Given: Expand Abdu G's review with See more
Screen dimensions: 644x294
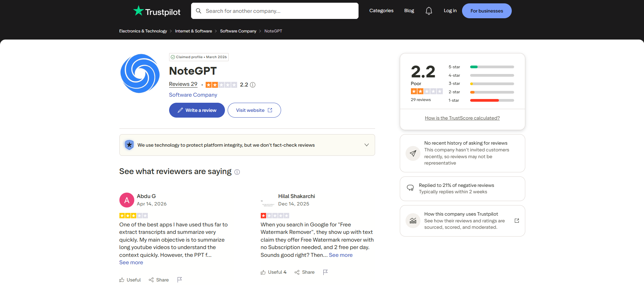Looking at the screenshot, I should click(131, 263).
